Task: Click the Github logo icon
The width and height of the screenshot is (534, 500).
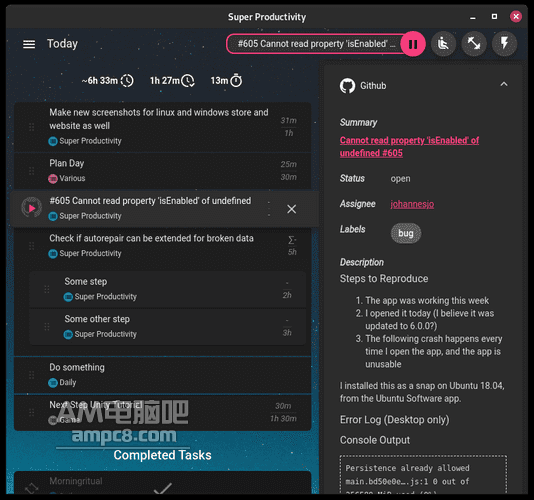Action: [x=347, y=86]
